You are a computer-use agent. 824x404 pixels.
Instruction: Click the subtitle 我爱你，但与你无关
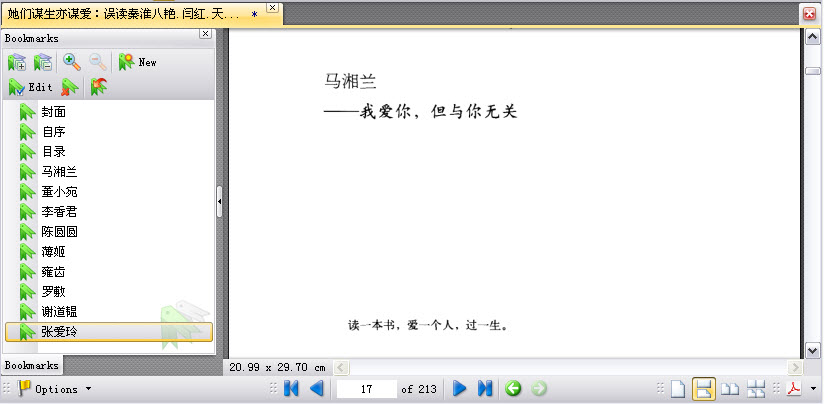[x=439, y=111]
